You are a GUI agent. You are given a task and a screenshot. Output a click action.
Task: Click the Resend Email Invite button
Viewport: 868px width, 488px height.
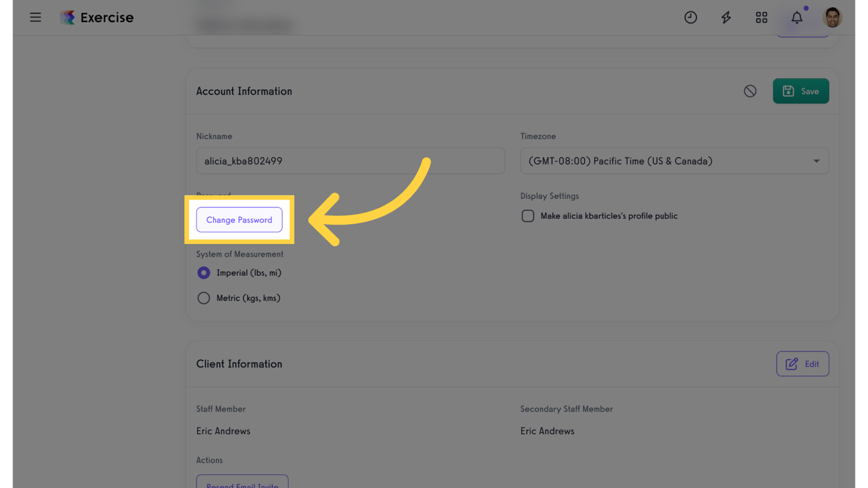tap(242, 484)
